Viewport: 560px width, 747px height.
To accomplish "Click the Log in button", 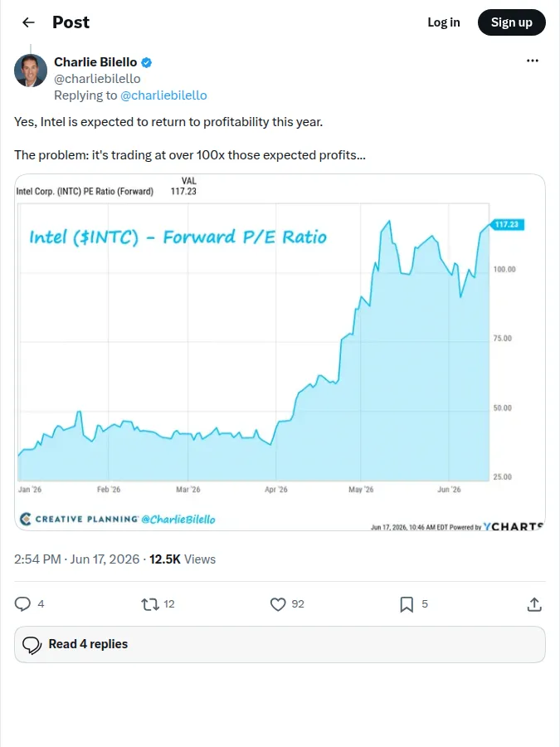I will click(443, 22).
